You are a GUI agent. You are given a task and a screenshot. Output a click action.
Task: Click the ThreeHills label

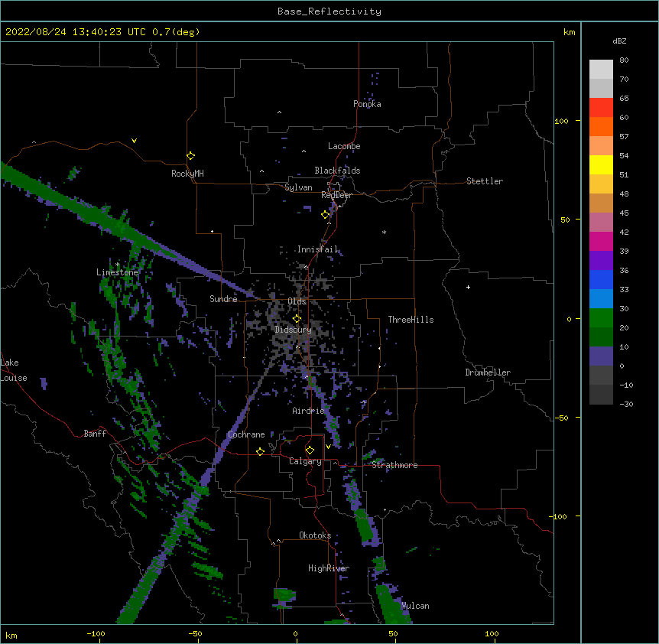click(411, 320)
